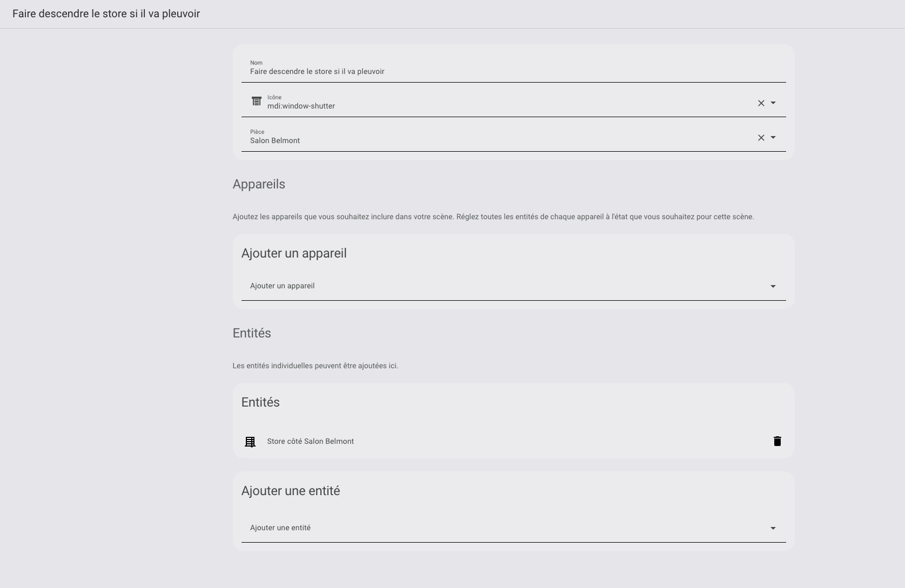The height and width of the screenshot is (588, 905).
Task: Click the Ajouter une entité card title
Action: (291, 491)
